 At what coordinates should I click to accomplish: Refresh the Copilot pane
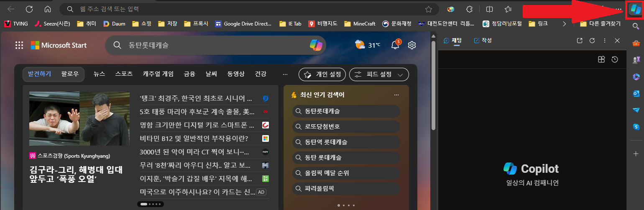(x=592, y=41)
